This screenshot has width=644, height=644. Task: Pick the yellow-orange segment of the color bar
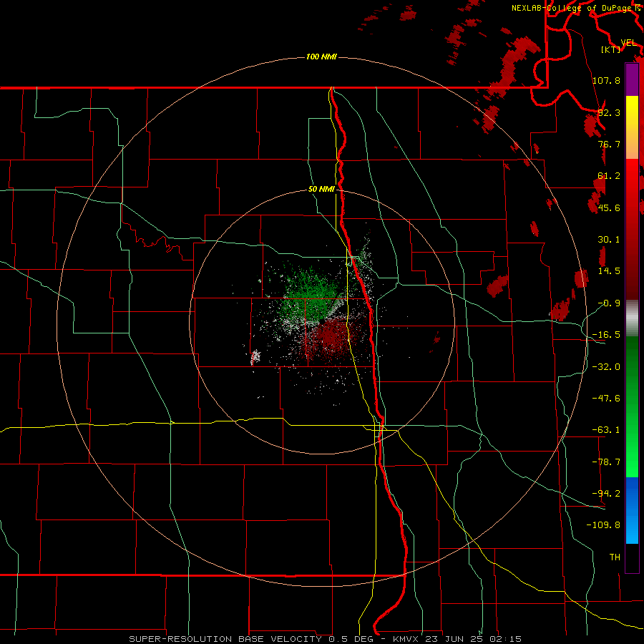pos(632,127)
